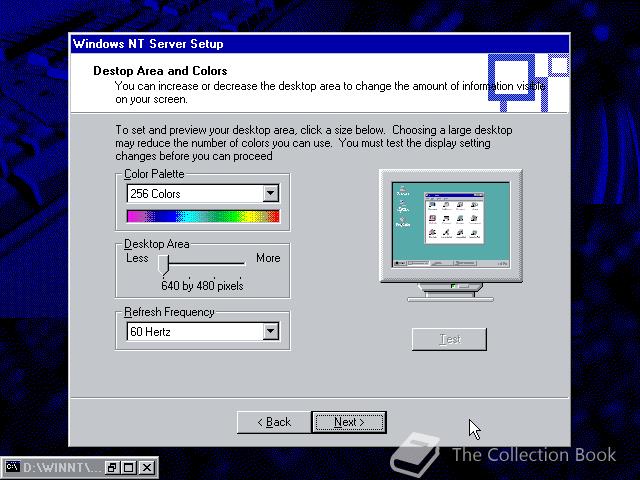Image resolution: width=640 pixels, height=480 pixels.
Task: Expand the Refresh Frequency dropdown arrow
Action: 271,331
